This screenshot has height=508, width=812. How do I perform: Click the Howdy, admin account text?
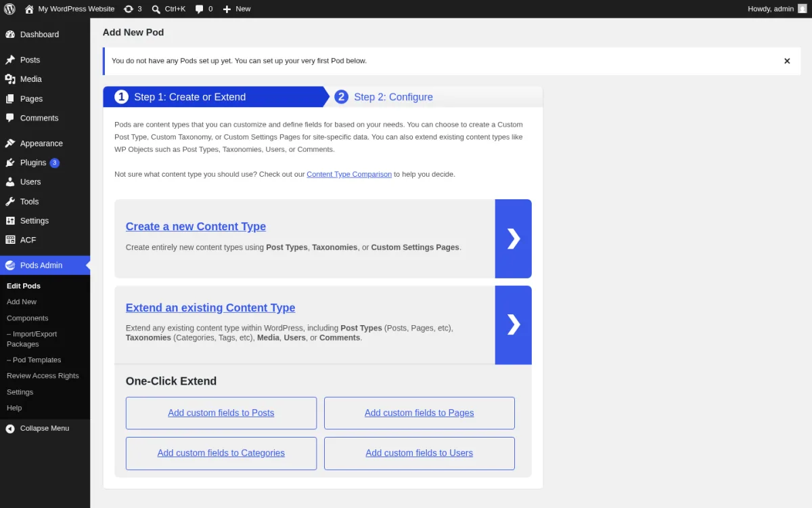click(771, 9)
